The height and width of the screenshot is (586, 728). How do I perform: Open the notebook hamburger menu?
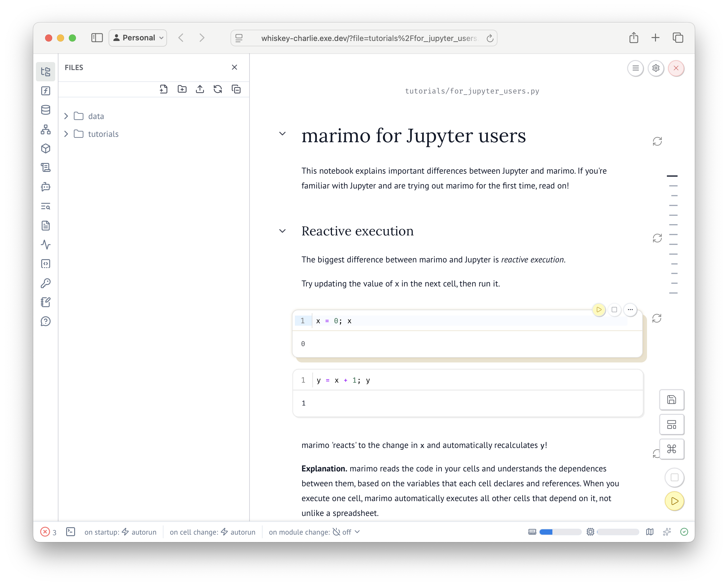point(635,68)
